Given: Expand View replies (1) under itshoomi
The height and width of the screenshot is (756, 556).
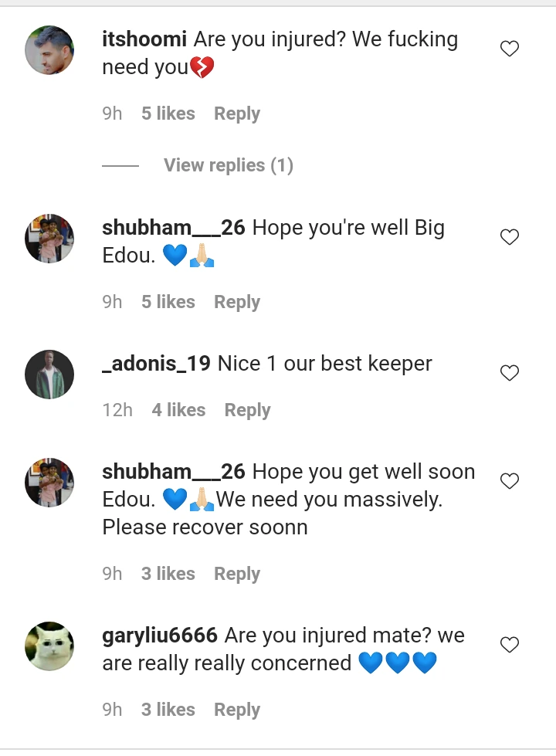Looking at the screenshot, I should [228, 165].
